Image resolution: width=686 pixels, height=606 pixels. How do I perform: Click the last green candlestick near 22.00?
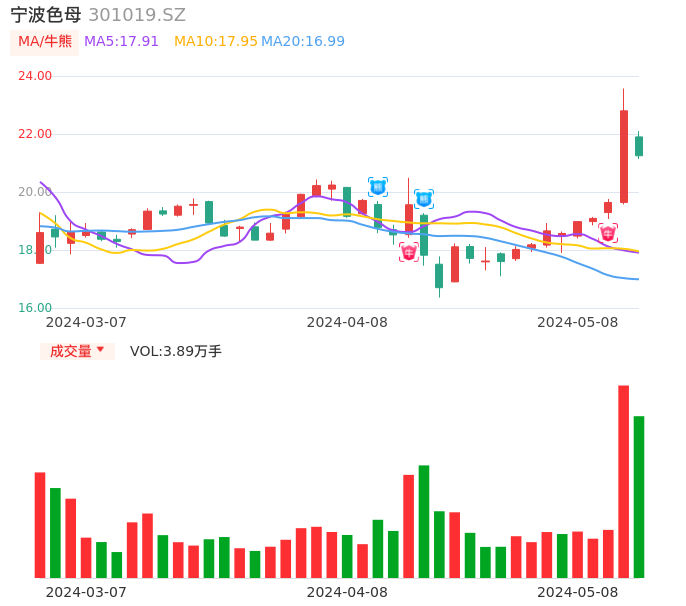(x=639, y=146)
